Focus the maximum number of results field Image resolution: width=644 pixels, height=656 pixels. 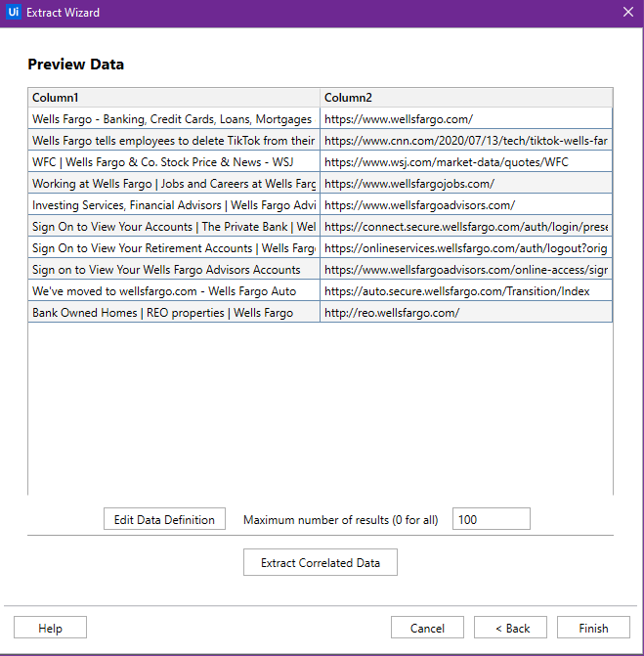pyautogui.click(x=492, y=519)
